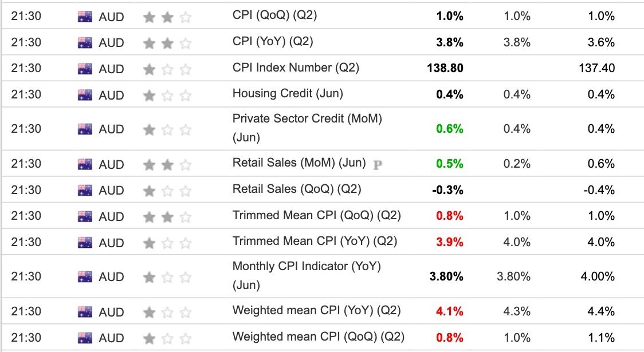Click the green 0.6% actual value

tap(450, 129)
